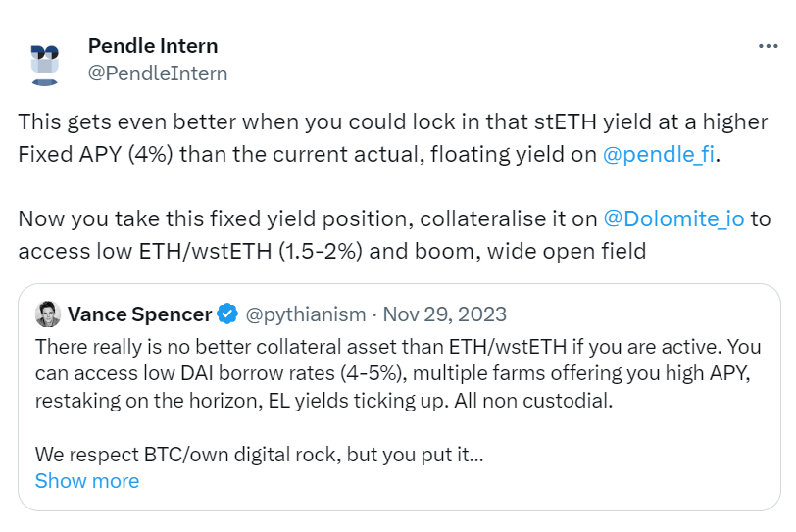Click the Pendle Intern display name
Screen dimensions: 796x532
tap(153, 46)
